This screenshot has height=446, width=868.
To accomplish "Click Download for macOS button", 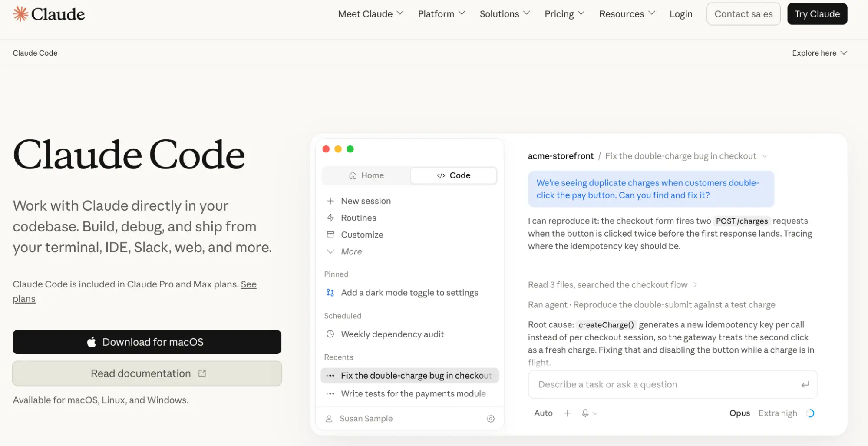I will 147,342.
